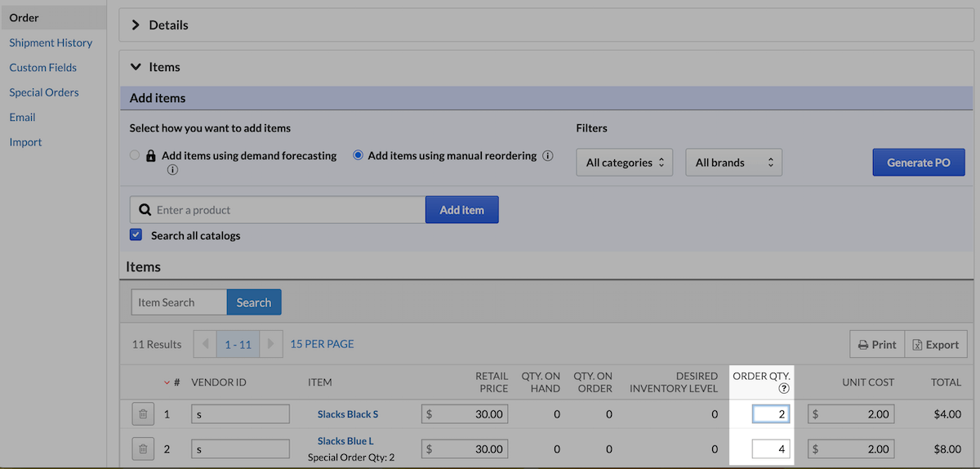This screenshot has width=980, height=469.
Task: Click the Print button
Action: (877, 344)
